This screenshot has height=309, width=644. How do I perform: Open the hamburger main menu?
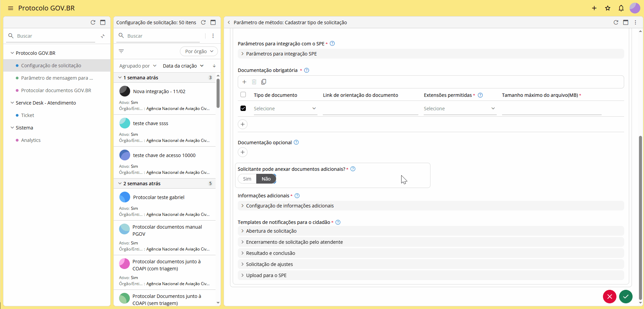(x=10, y=8)
